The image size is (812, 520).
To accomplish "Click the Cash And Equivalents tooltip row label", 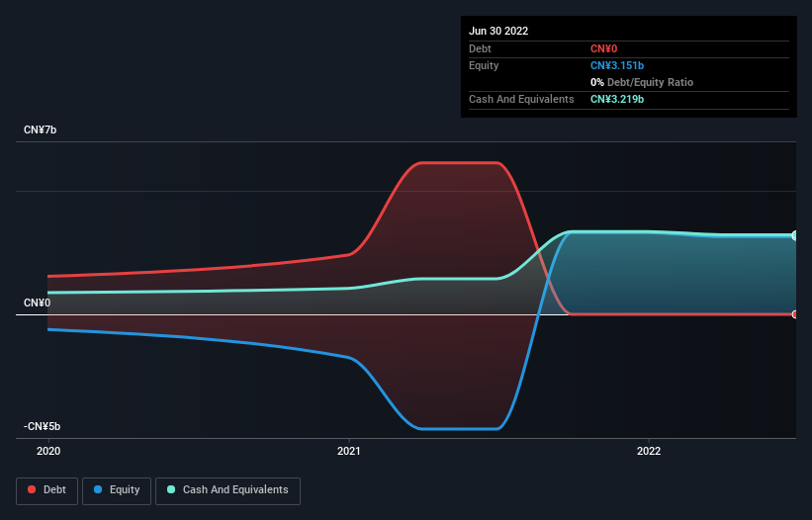I will 521,99.
